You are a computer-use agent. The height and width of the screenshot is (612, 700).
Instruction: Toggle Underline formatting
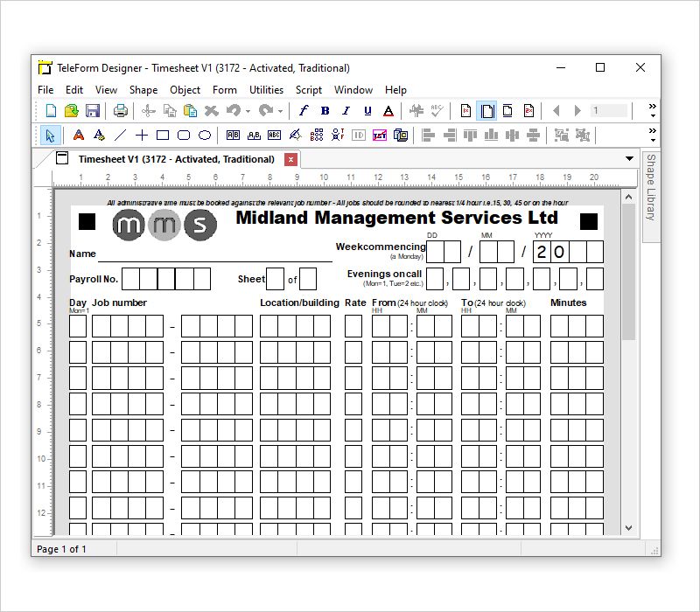click(367, 111)
